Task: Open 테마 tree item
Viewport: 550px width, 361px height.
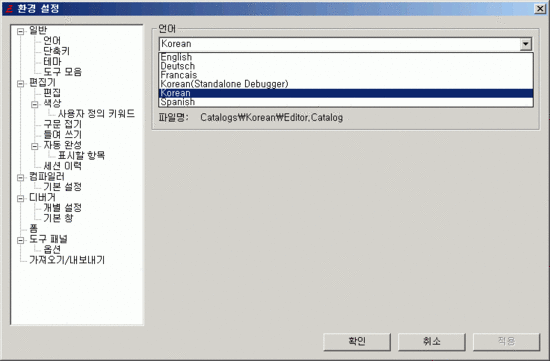Action: pos(52,62)
